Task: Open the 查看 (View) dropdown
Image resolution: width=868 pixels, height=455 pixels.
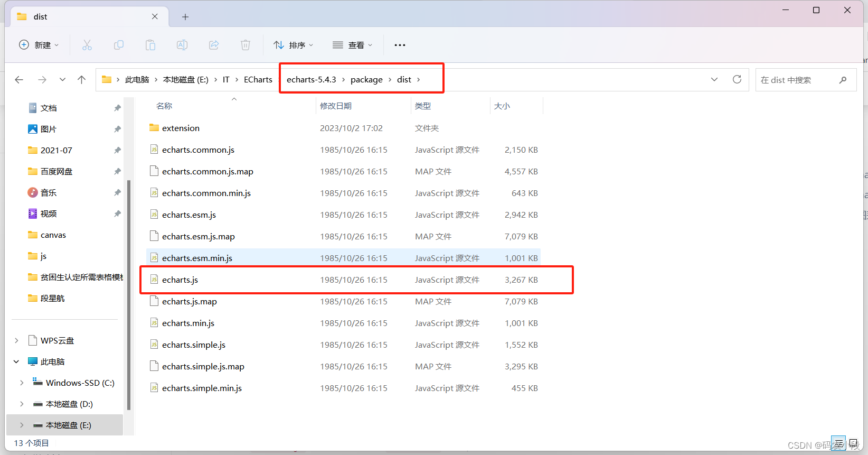Action: click(352, 45)
